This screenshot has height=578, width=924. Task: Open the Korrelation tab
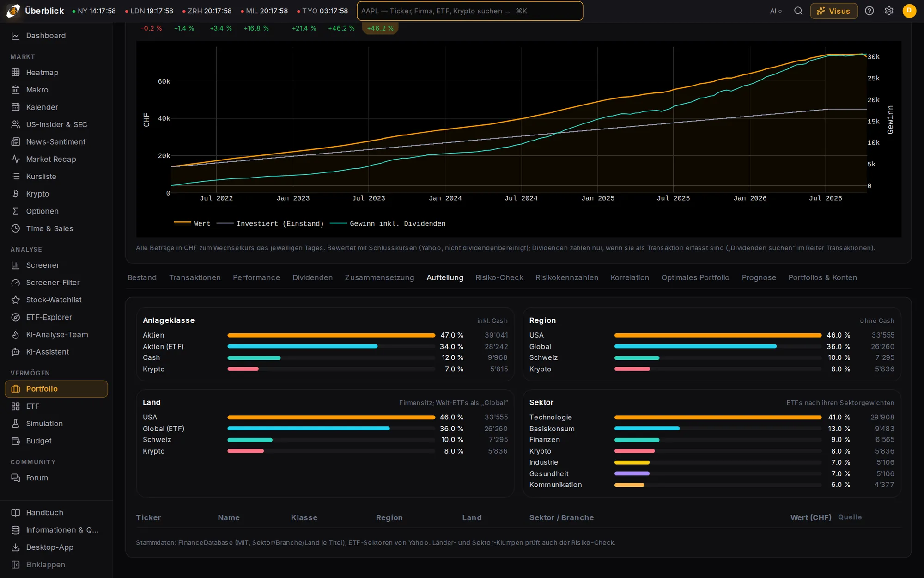coord(630,277)
